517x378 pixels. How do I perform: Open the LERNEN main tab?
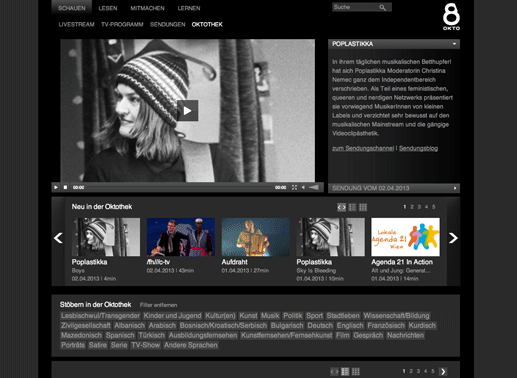click(x=189, y=8)
